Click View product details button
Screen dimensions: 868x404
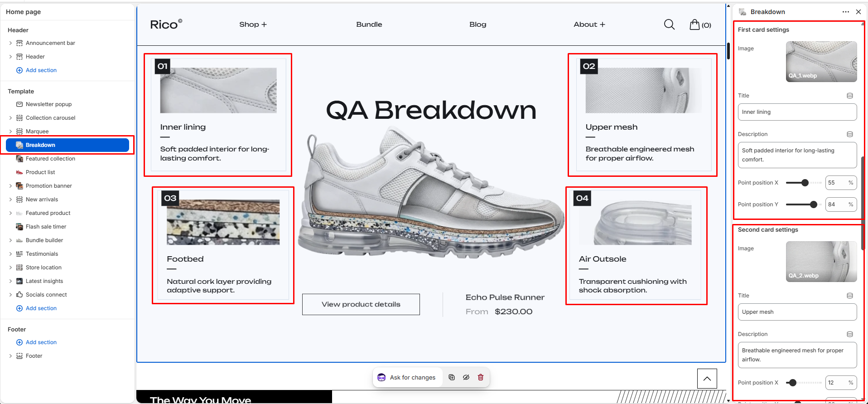[x=361, y=304]
